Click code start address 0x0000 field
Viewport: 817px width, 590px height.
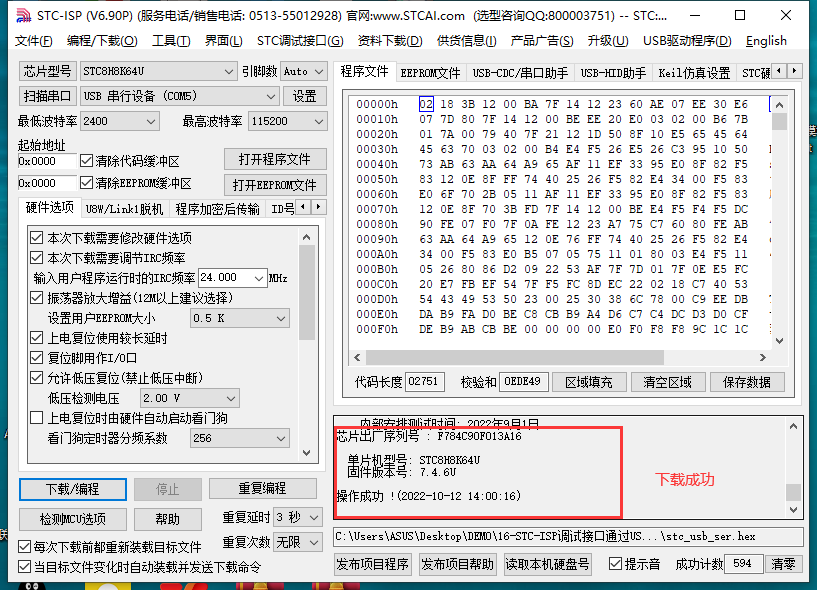(x=47, y=161)
